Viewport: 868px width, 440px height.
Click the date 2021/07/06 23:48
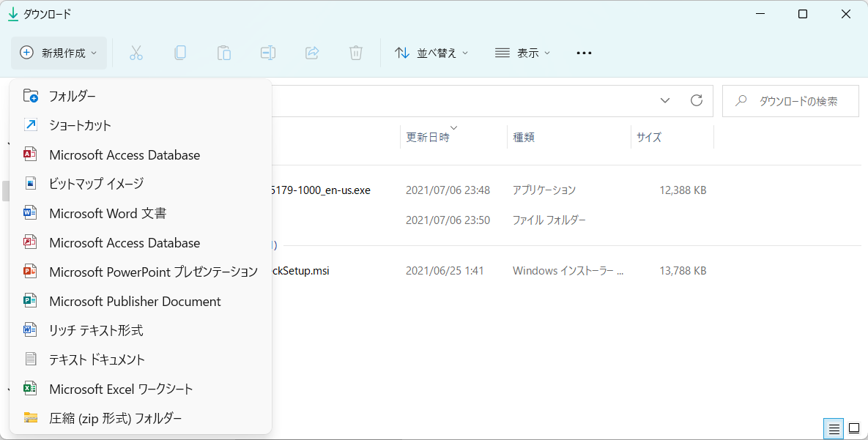[x=448, y=190]
